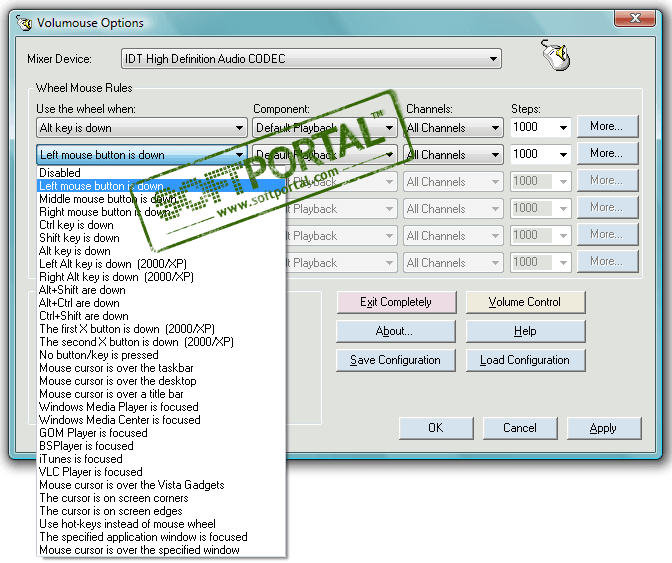672x563 pixels.
Task: Click the Volumouse title bar app icon
Action: pos(24,22)
